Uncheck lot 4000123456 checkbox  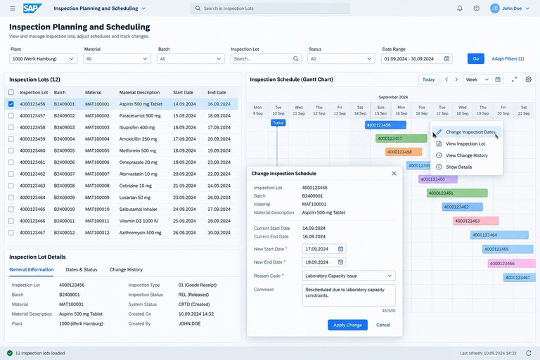(x=11, y=104)
